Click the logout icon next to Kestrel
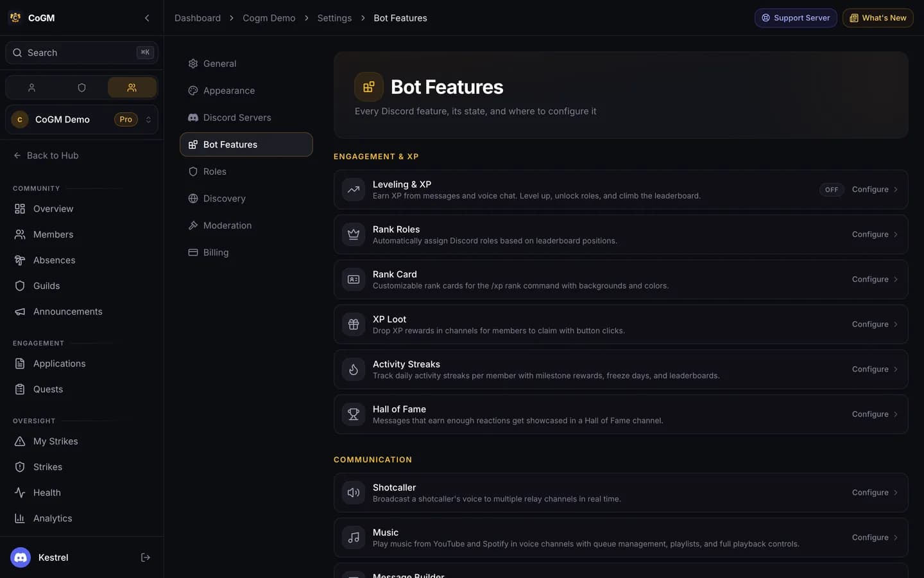Viewport: 924px width, 578px height. (146, 557)
